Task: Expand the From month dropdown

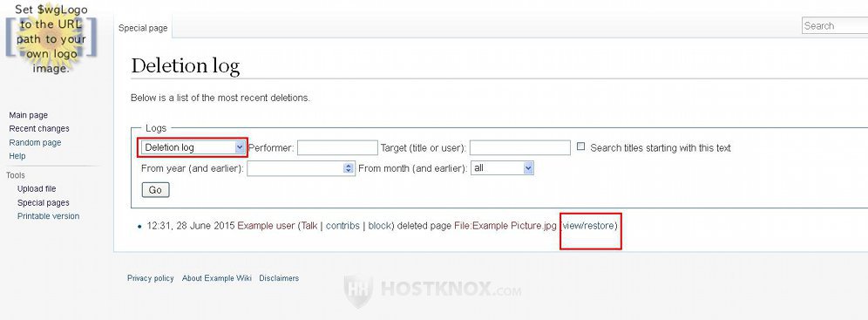Action: tap(502, 167)
